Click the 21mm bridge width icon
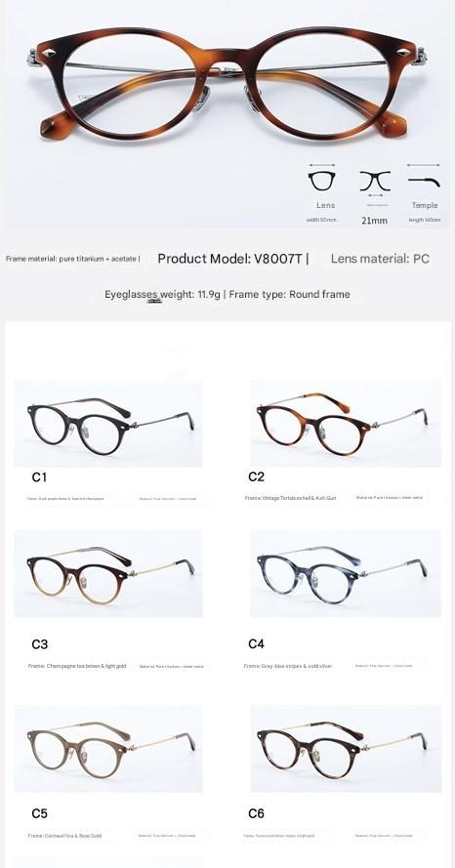The image size is (455, 868). (375, 181)
